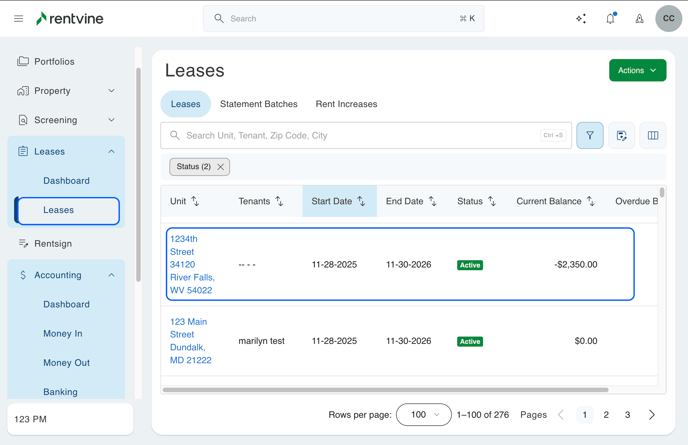Open the notifications bell
688x445 pixels.
point(610,18)
